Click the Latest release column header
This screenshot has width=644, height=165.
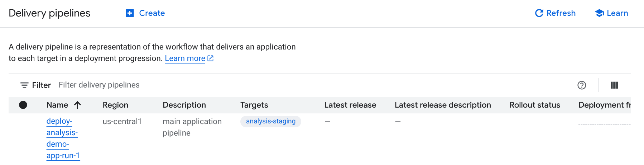(x=350, y=105)
